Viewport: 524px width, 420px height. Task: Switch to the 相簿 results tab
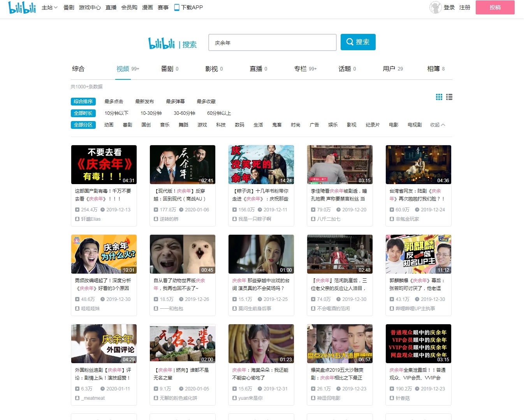tap(436, 69)
